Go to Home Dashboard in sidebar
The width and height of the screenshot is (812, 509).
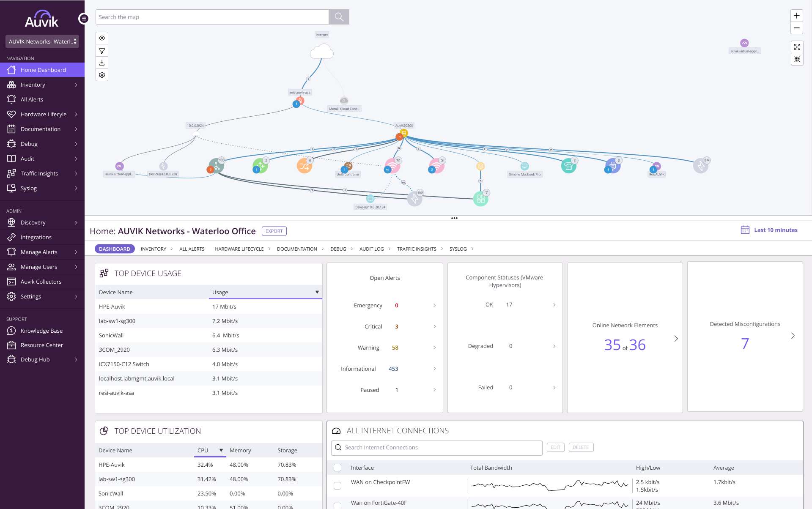click(x=42, y=70)
